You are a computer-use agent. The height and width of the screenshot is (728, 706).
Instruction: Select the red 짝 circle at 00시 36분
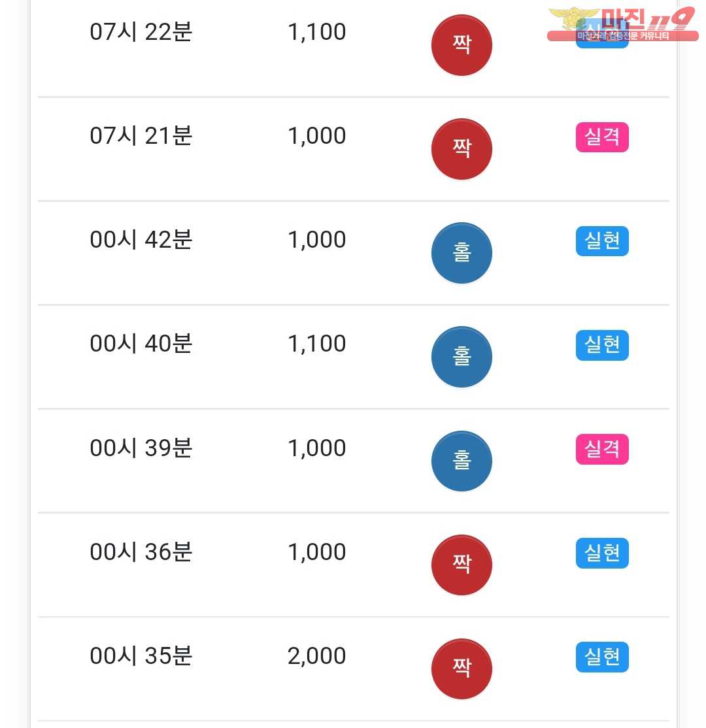tap(462, 565)
